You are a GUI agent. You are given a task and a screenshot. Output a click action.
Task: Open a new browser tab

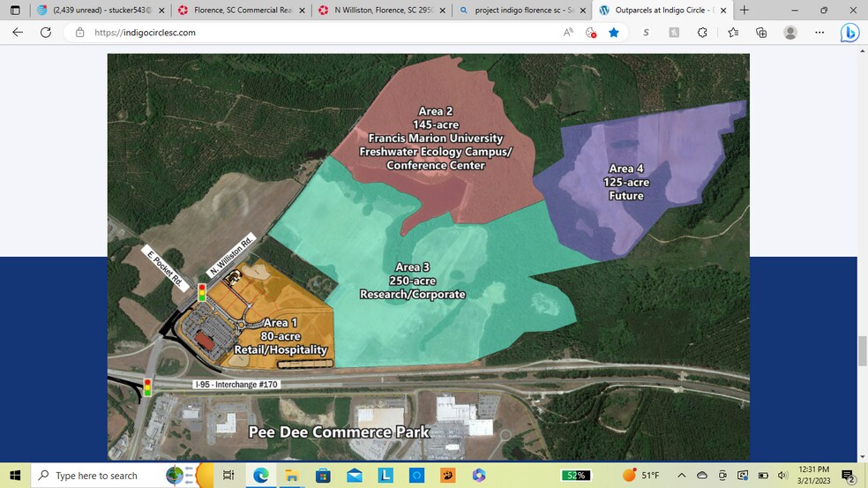[744, 10]
